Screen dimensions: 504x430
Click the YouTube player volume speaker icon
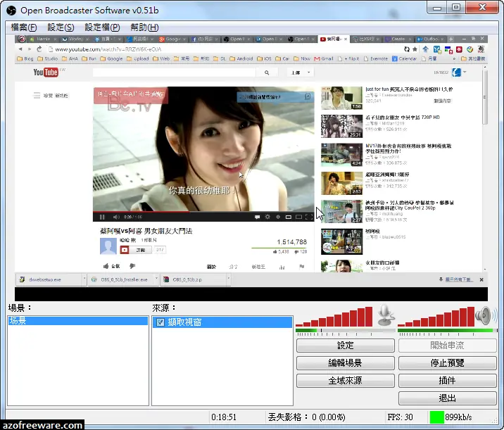click(x=116, y=217)
